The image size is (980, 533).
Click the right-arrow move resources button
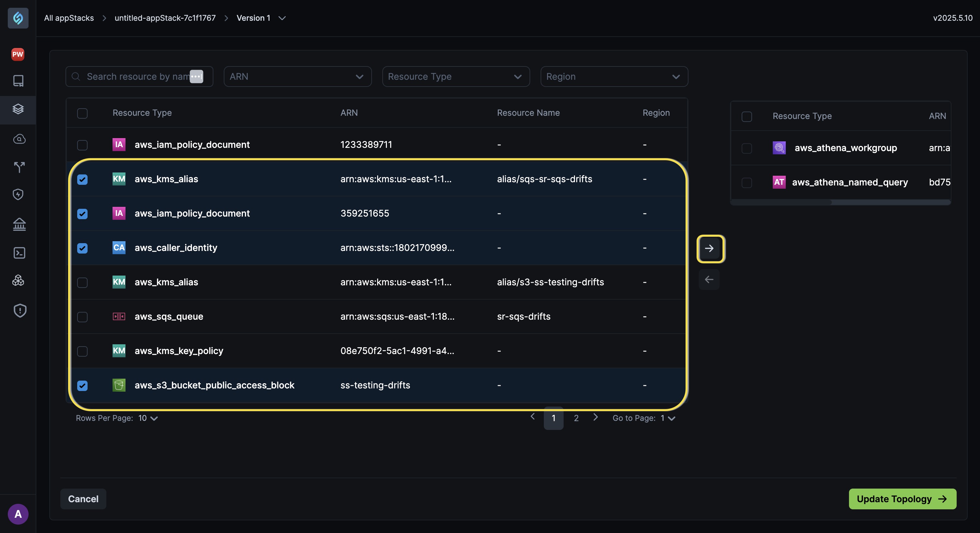click(x=709, y=248)
